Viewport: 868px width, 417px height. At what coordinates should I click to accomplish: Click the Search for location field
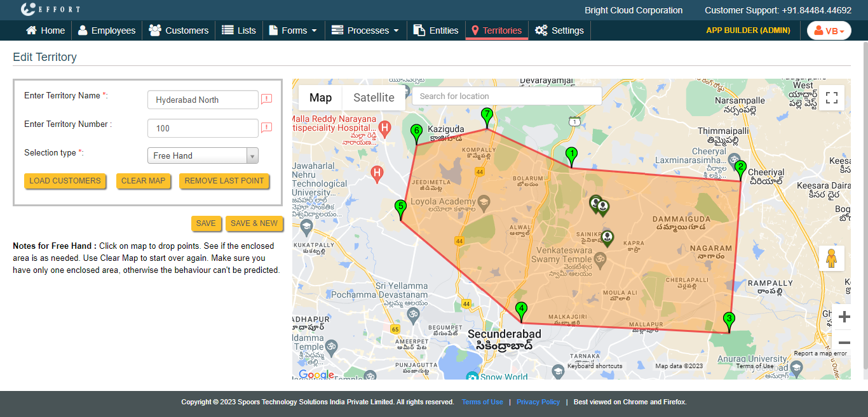coord(506,96)
